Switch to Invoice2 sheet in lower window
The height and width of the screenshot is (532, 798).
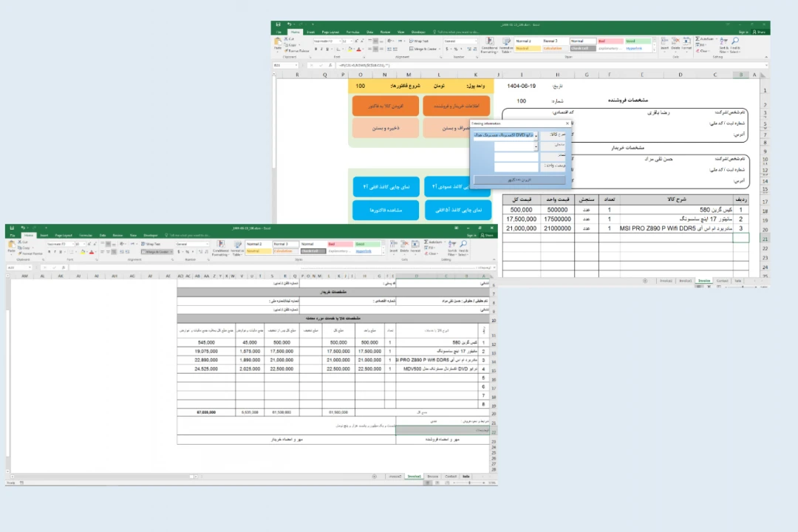(x=395, y=477)
